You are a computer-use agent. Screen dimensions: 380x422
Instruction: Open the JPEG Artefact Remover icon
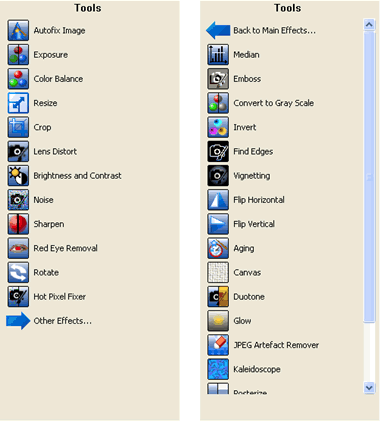218,345
